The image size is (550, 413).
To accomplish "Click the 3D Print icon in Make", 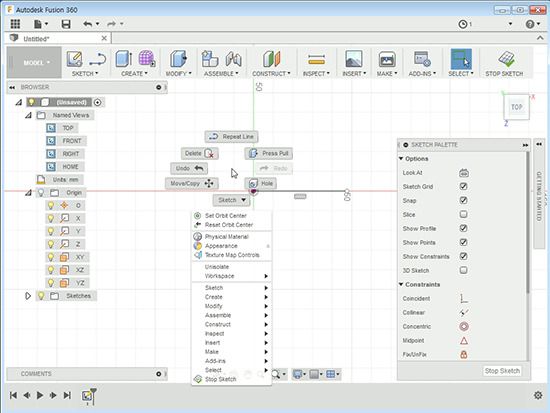I will pyautogui.click(x=387, y=59).
